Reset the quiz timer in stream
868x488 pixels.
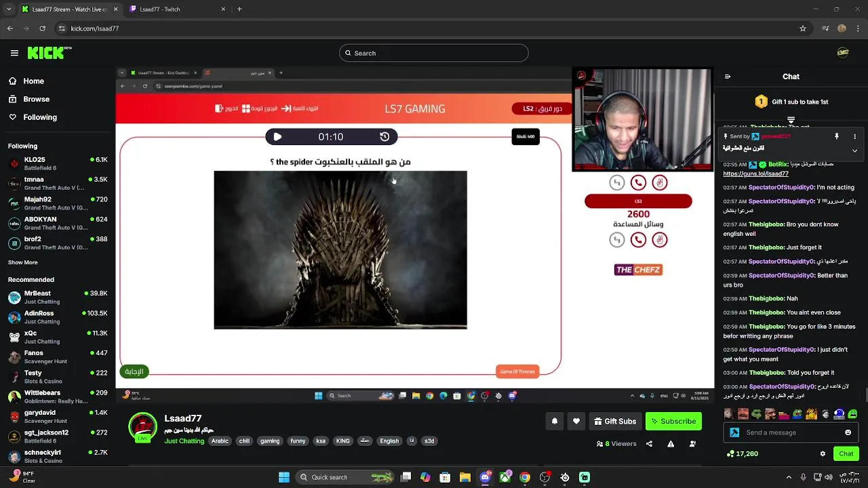tap(384, 137)
